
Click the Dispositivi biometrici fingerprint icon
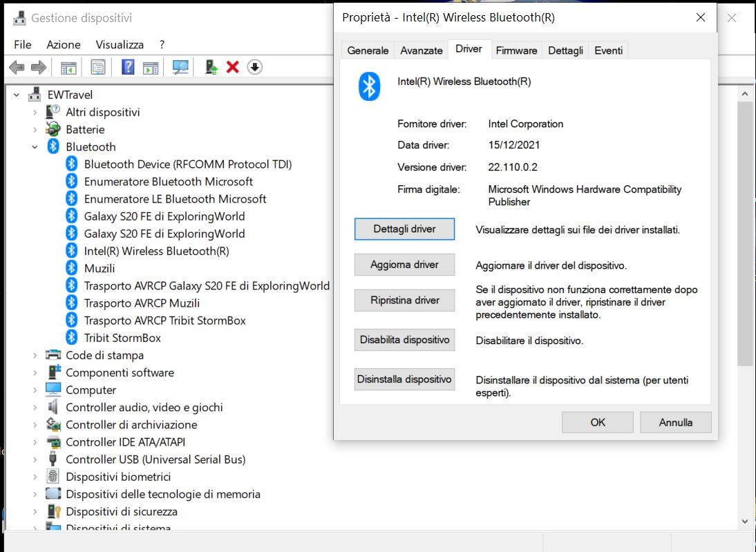(x=53, y=476)
